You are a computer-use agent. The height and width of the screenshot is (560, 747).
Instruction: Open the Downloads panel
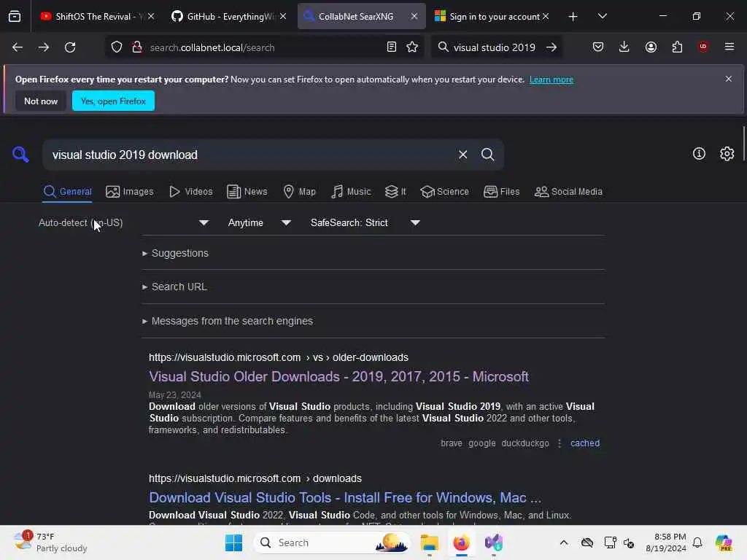point(624,47)
